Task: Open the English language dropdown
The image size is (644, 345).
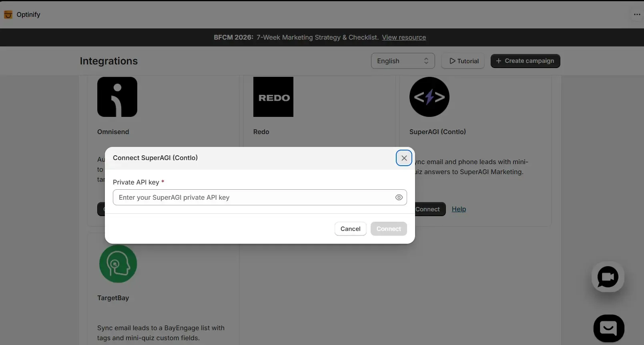Action: [403, 61]
